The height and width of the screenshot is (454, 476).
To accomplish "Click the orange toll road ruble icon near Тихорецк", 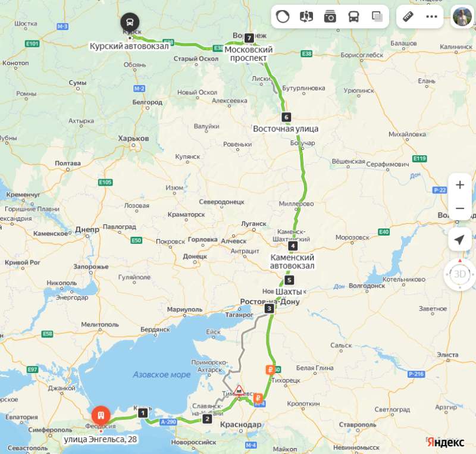I will coord(270,370).
